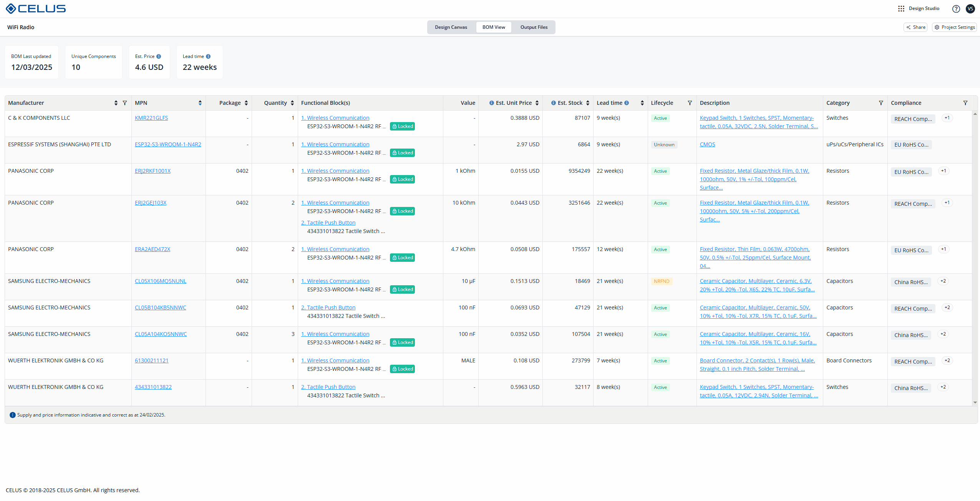The image size is (980, 501).
Task: Open Tactile Push Button link in CL05B104KB5NNWC row
Action: click(x=328, y=308)
